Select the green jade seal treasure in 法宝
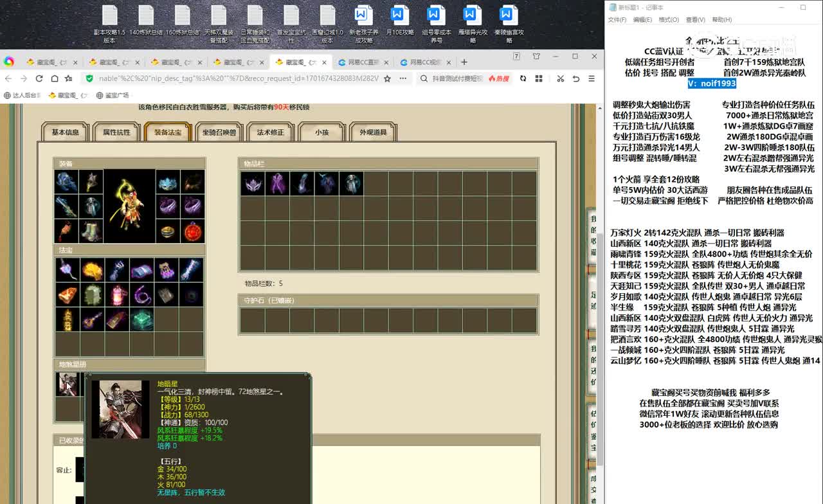Viewport: 823px width, 504px height. 141,319
